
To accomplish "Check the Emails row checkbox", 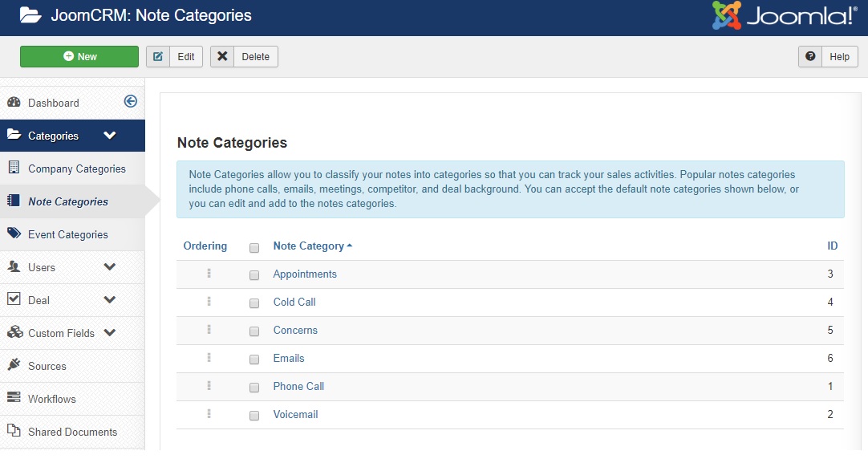I will (x=254, y=359).
